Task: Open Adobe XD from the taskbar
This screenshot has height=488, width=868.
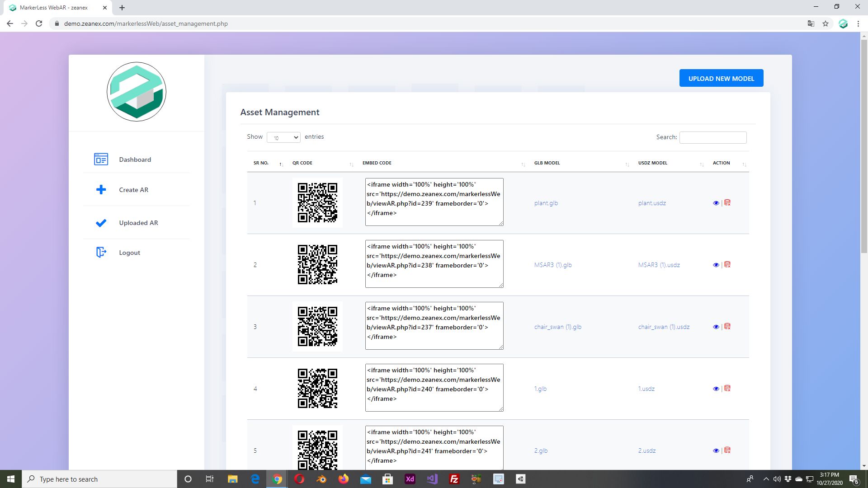Action: pyautogui.click(x=410, y=479)
